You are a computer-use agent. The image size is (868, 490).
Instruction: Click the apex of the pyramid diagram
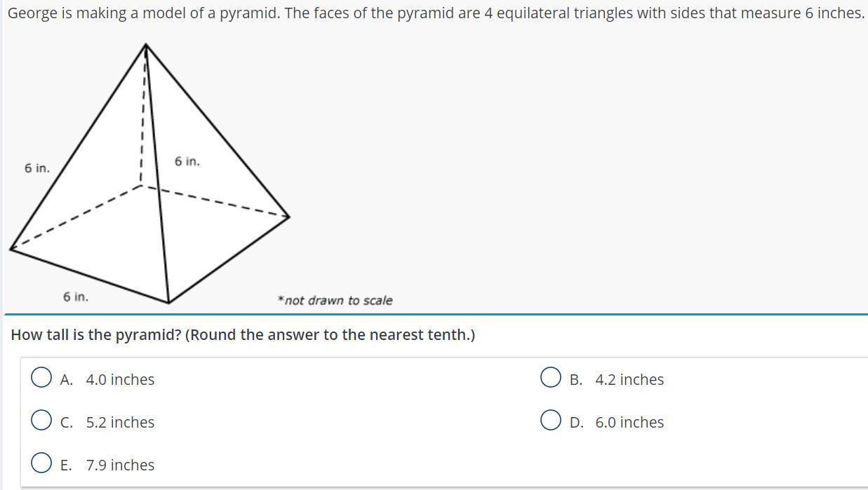click(146, 45)
